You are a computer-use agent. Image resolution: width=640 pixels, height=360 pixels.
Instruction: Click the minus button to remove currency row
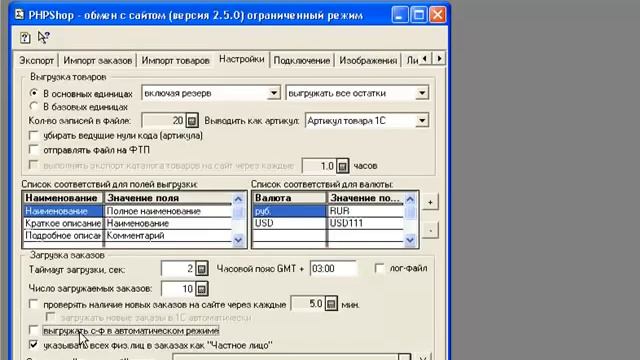tap(430, 231)
